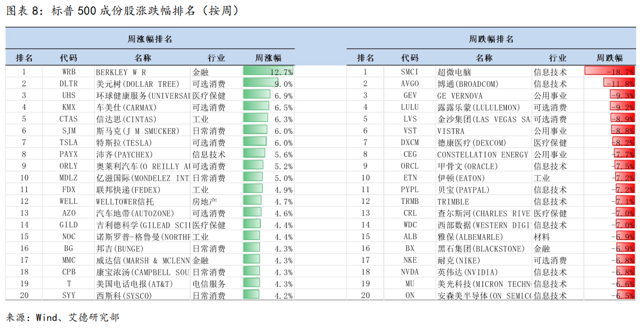Select the SMCI ticker code
The width and height of the screenshot is (644, 329).
point(410,72)
